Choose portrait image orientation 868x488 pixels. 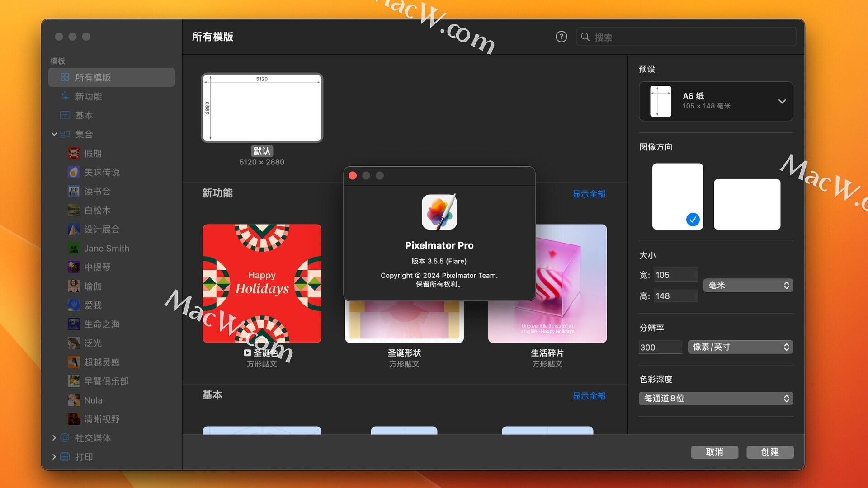click(x=677, y=197)
